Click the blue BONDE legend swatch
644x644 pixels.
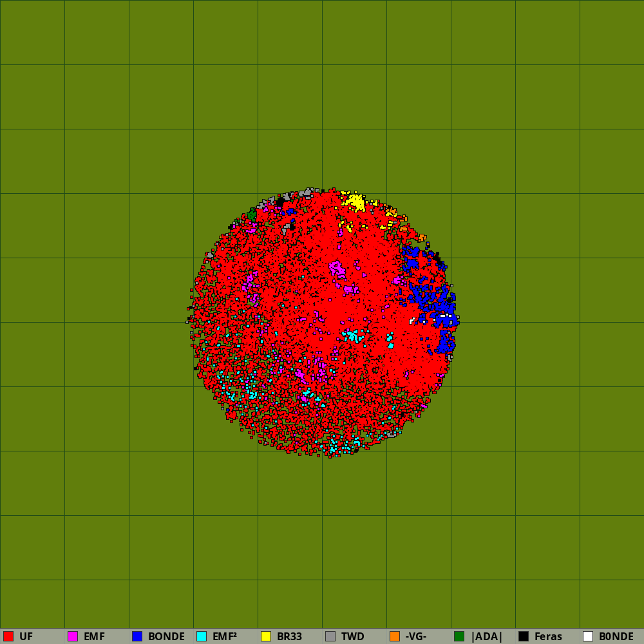[137, 636]
